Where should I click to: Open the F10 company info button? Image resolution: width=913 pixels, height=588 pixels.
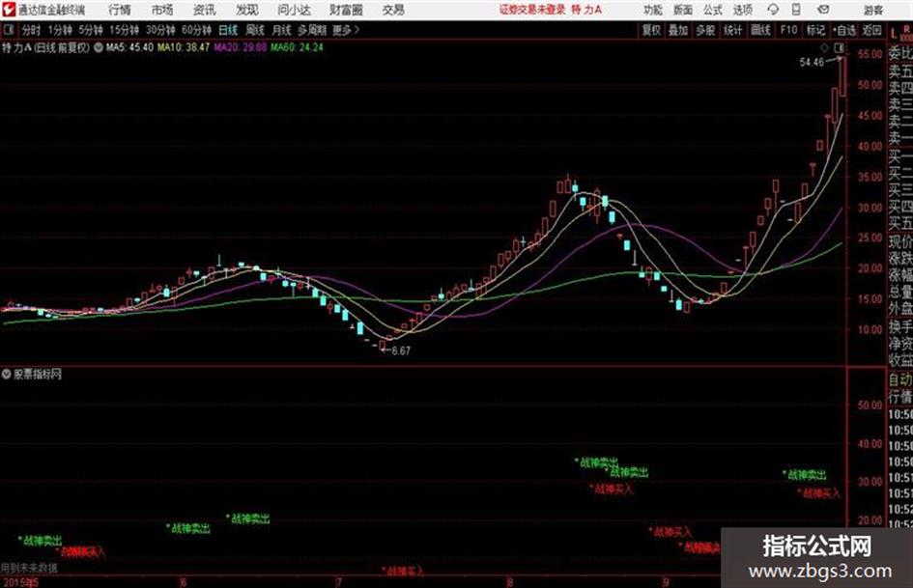pos(789,30)
